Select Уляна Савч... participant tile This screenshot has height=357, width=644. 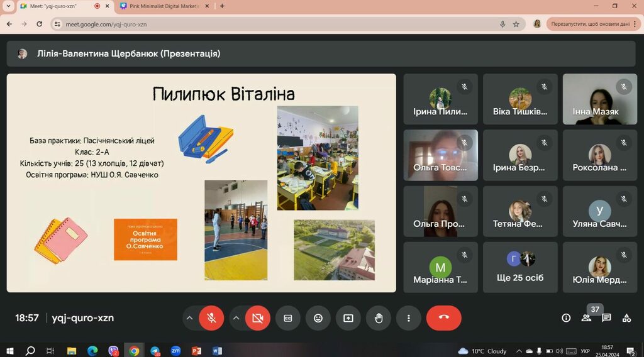point(599,211)
